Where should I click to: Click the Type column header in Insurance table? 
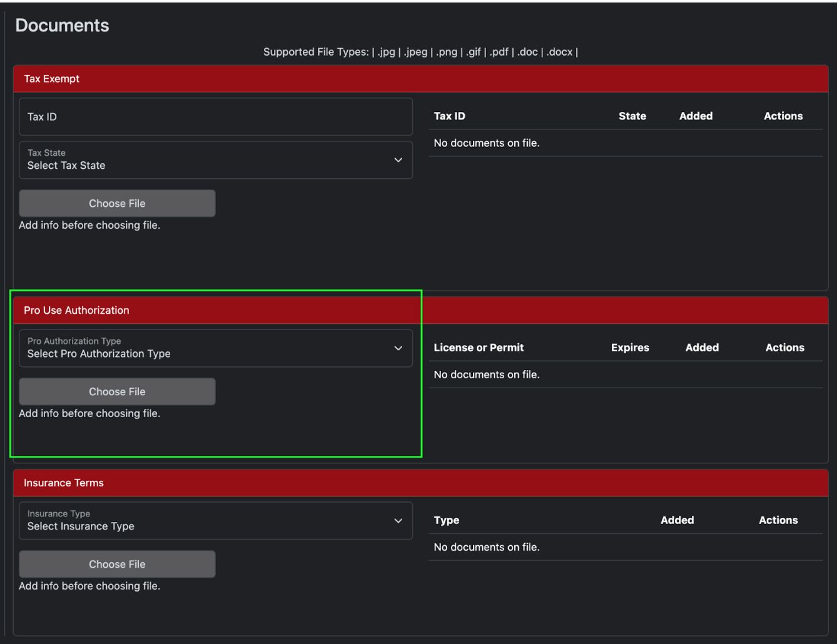[x=446, y=520]
